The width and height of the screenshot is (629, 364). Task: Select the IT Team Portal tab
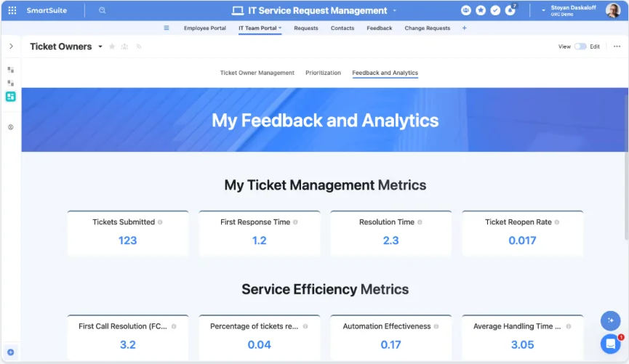click(257, 28)
